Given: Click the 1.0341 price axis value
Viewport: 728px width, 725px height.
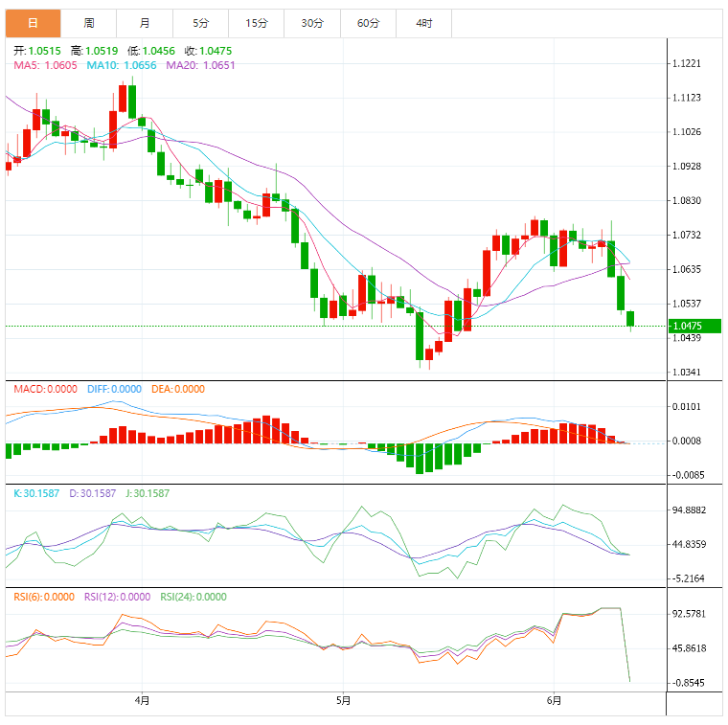Looking at the screenshot, I should point(687,373).
